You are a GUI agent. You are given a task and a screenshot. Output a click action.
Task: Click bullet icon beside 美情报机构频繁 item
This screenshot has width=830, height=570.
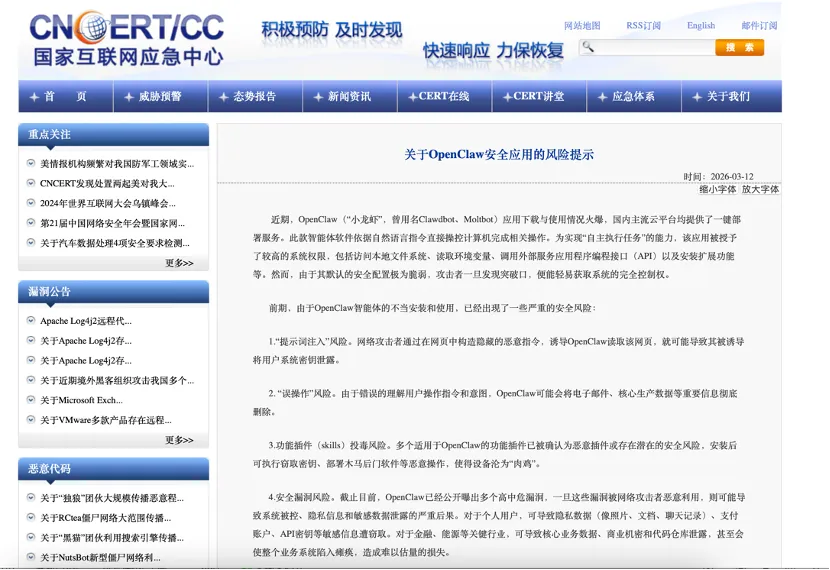[x=31, y=164]
